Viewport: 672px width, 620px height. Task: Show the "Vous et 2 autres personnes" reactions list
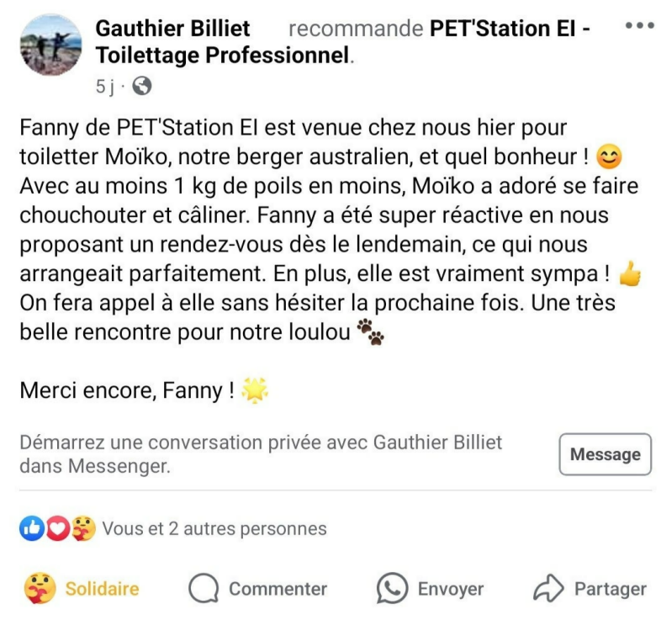point(214,528)
